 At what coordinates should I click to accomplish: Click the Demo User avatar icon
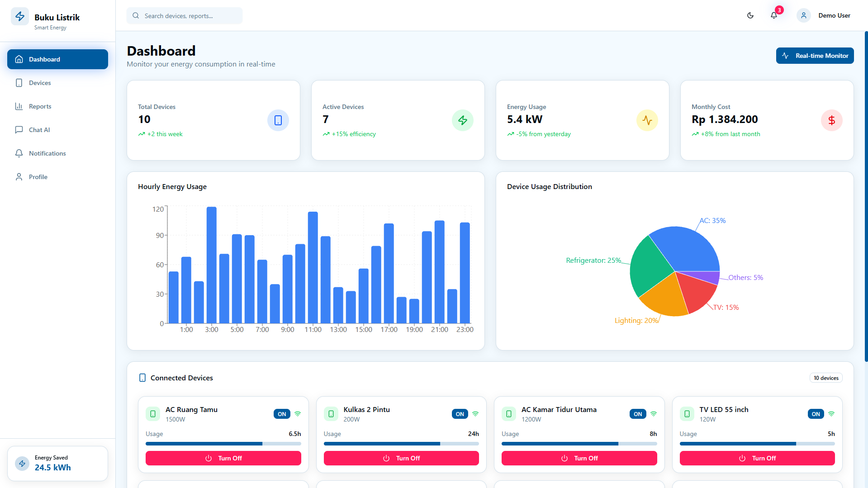coord(804,15)
